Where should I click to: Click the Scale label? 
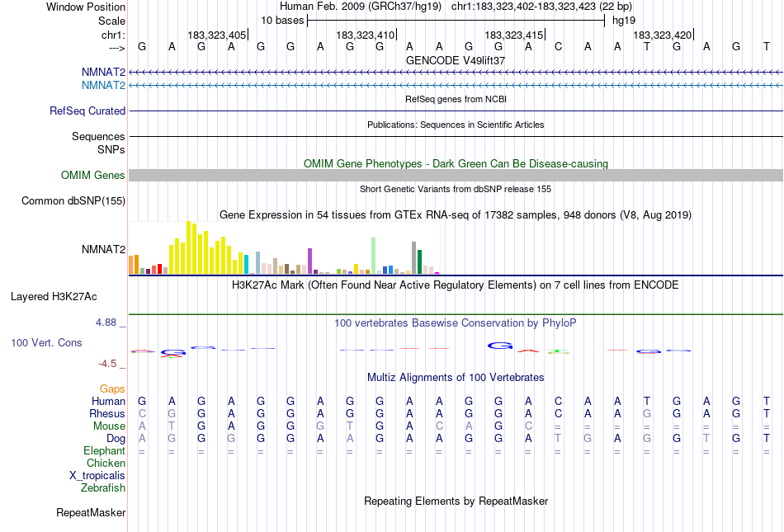tap(111, 21)
